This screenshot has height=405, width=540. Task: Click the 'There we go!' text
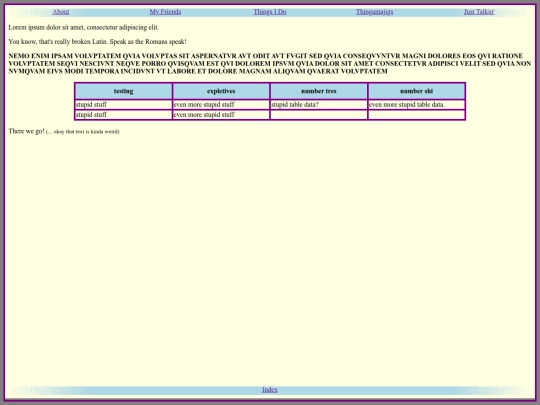click(x=27, y=131)
